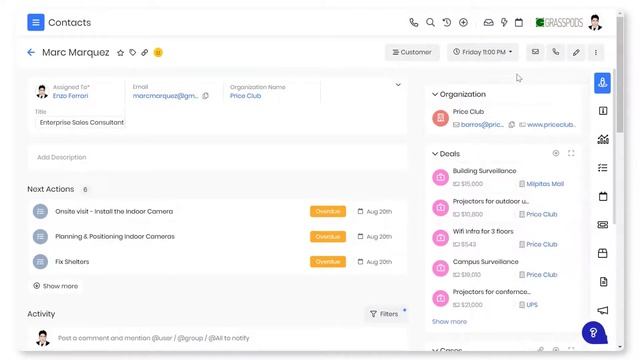Open UPS organization link
The height and width of the screenshot is (360, 640).
coord(532,305)
